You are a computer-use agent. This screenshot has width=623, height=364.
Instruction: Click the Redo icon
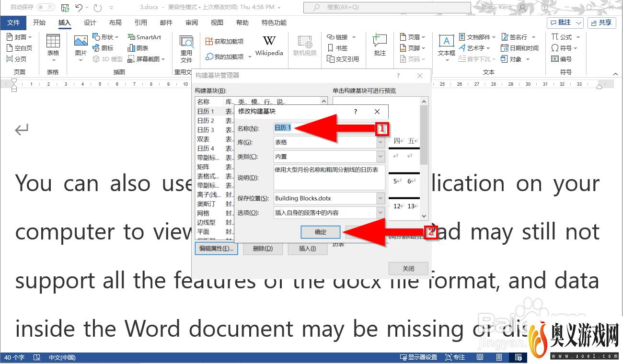pyautogui.click(x=98, y=7)
